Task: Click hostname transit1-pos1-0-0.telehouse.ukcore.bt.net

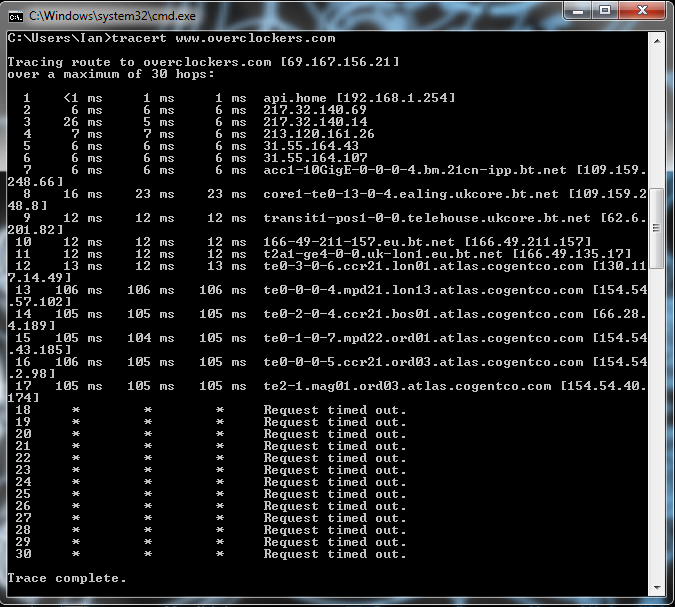Action: coord(427,218)
